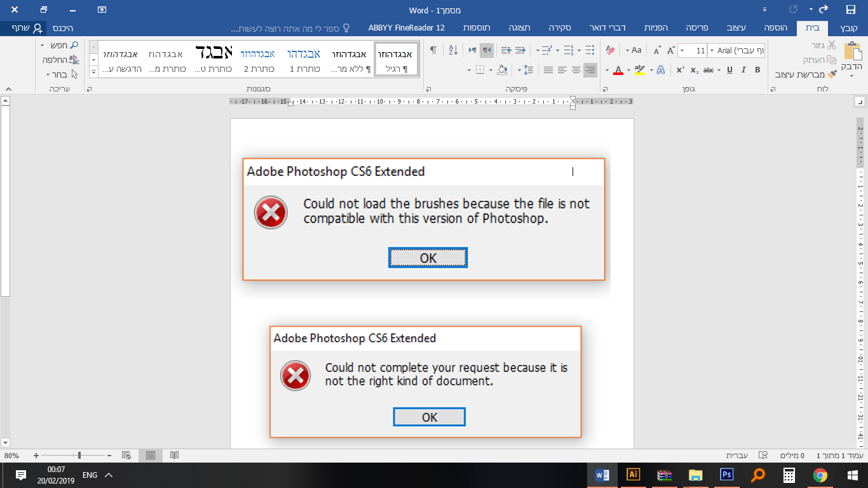
Task: Switch to the Design (עיצוב) tab
Action: click(x=737, y=28)
